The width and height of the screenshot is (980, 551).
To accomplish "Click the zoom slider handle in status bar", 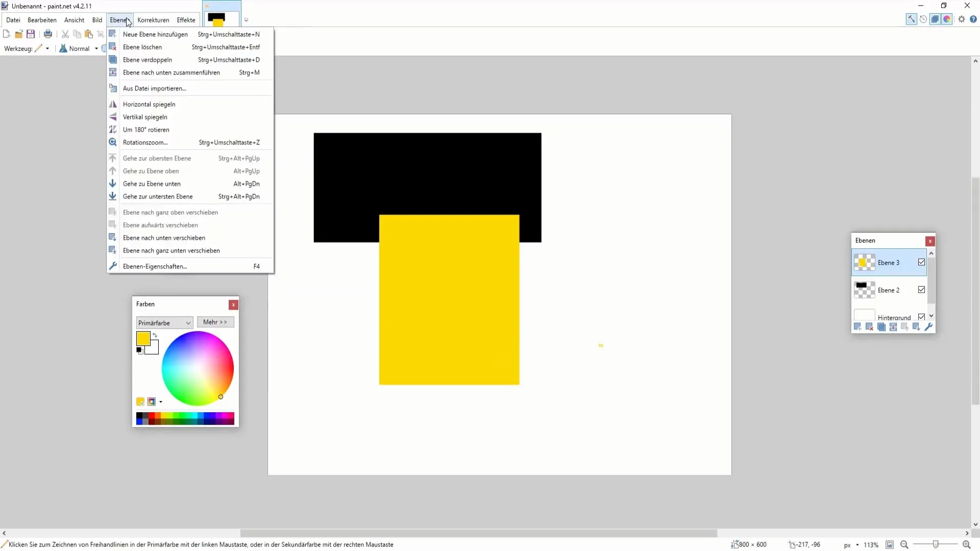I will pos(936,544).
